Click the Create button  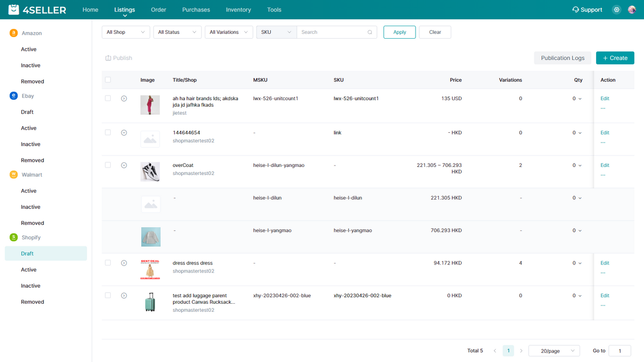pos(615,58)
